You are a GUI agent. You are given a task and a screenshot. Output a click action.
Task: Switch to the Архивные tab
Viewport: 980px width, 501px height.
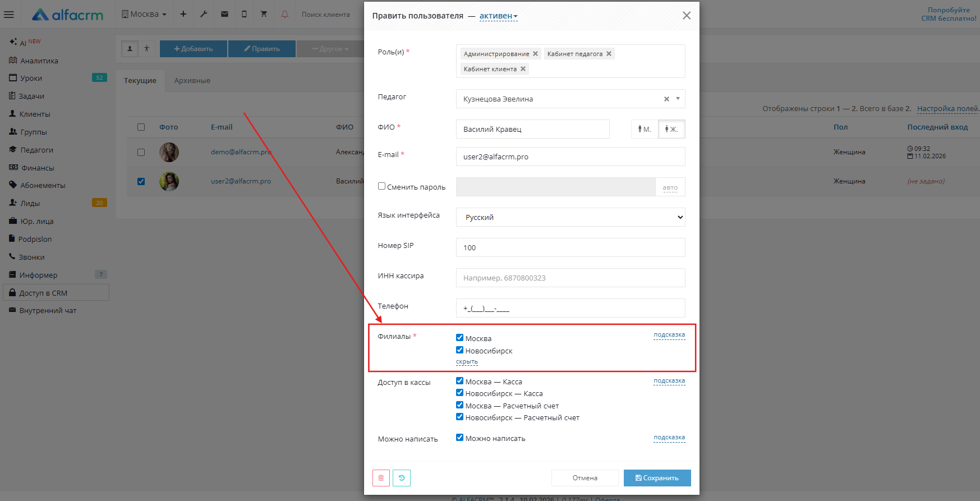192,81
